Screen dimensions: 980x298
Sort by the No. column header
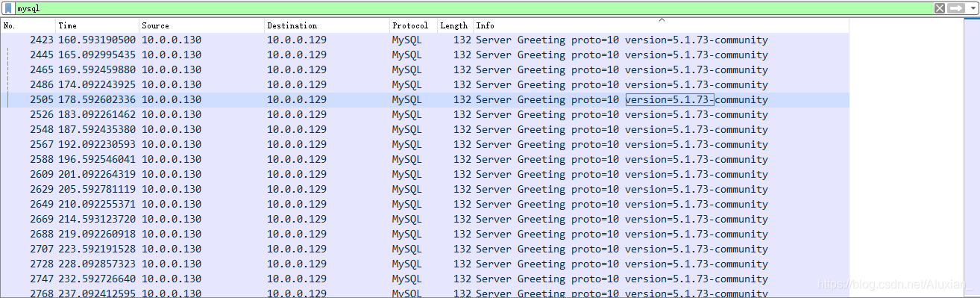[28, 25]
